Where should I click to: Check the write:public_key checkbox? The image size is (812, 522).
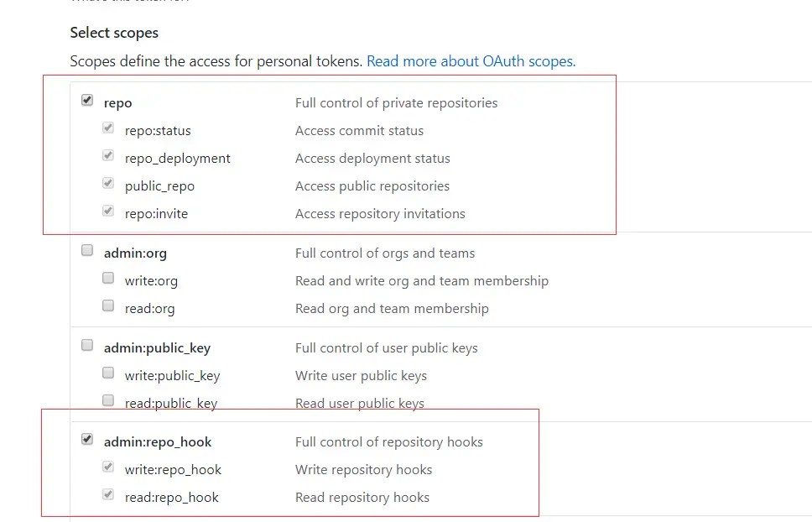point(108,374)
